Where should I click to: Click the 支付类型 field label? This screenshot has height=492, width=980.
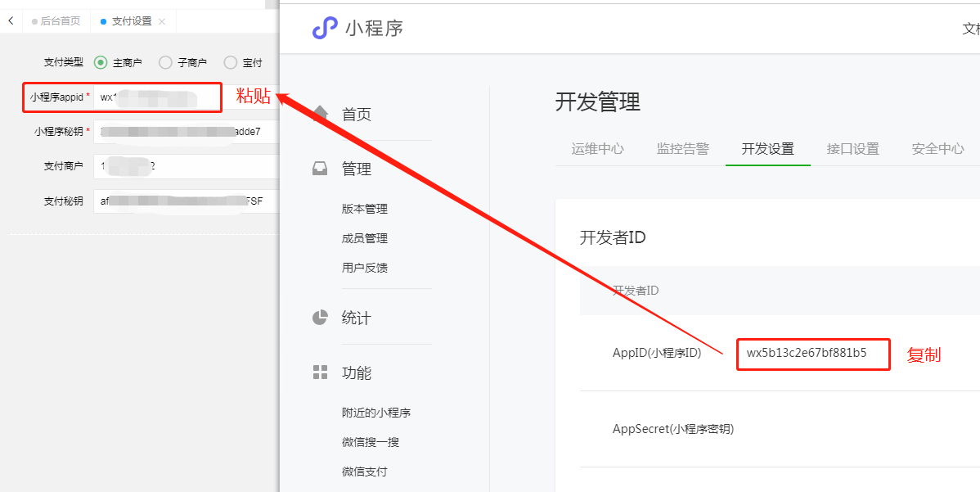[x=63, y=62]
